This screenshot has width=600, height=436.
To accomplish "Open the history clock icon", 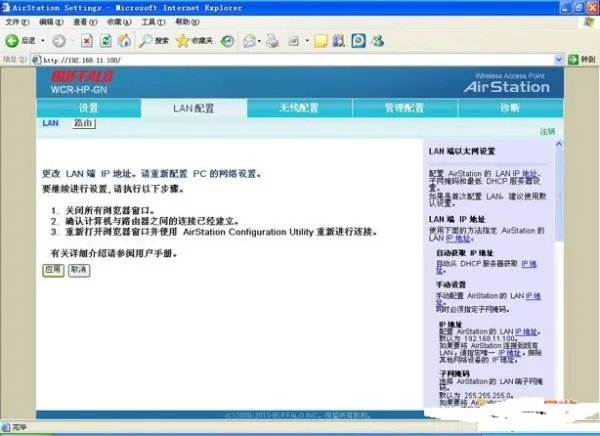I will [x=228, y=41].
